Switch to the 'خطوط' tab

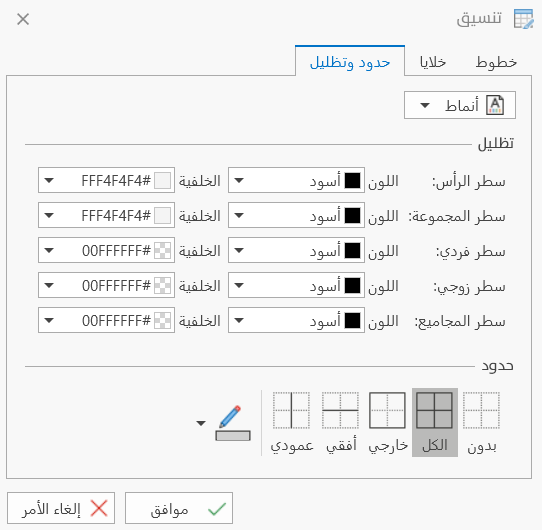click(x=496, y=62)
